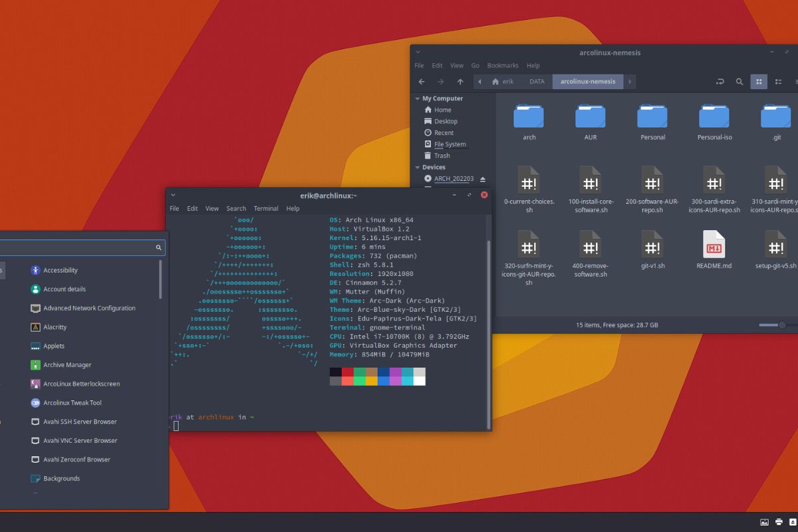
Task: Open Account details from application menu
Action: (58, 289)
